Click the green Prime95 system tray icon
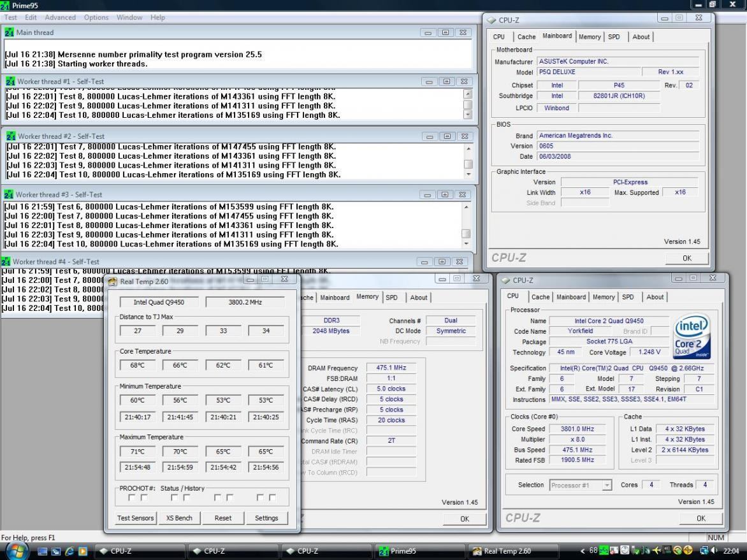 tap(604, 551)
